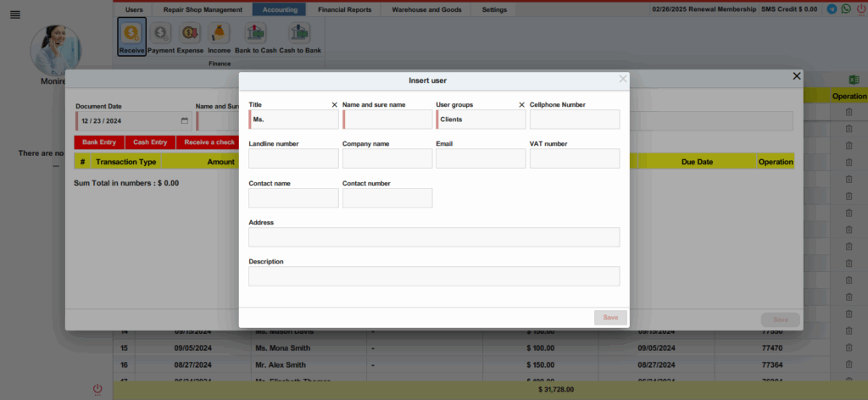Screen dimensions: 868x400
Task: Click the 08/27/2024 date in row 16
Action: point(193,365)
